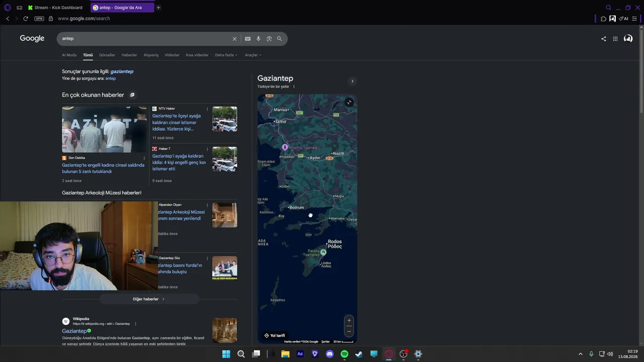Open options next to En çok okunan haberler

tap(132, 95)
